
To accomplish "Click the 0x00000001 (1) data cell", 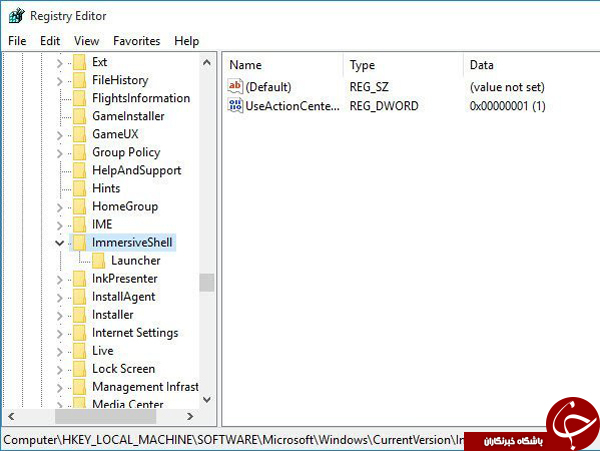I will pos(507,106).
